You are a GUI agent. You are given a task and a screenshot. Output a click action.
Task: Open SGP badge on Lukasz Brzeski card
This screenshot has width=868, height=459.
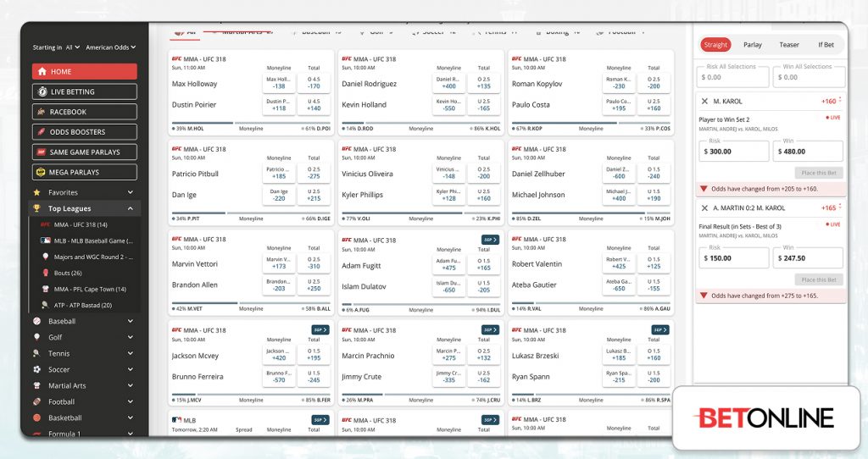[x=659, y=329]
